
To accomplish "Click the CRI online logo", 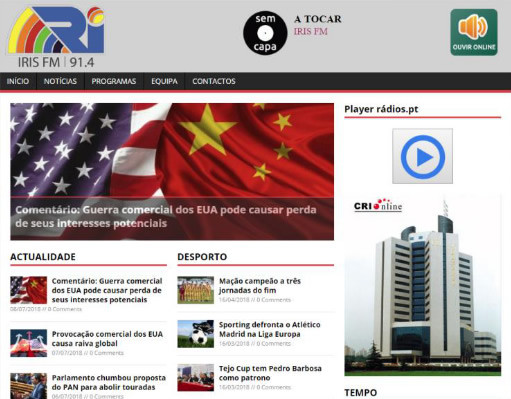I will coord(378,206).
